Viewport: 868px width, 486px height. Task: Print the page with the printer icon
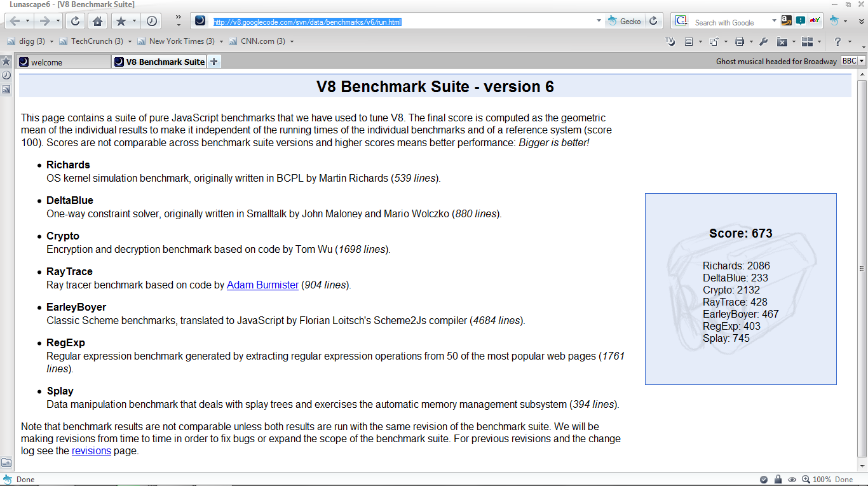[x=739, y=41]
